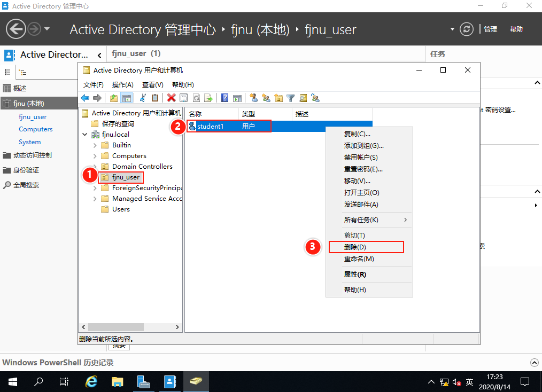Open the 查看(V) menu
Screen dimensions: 542x392
[x=153, y=84]
